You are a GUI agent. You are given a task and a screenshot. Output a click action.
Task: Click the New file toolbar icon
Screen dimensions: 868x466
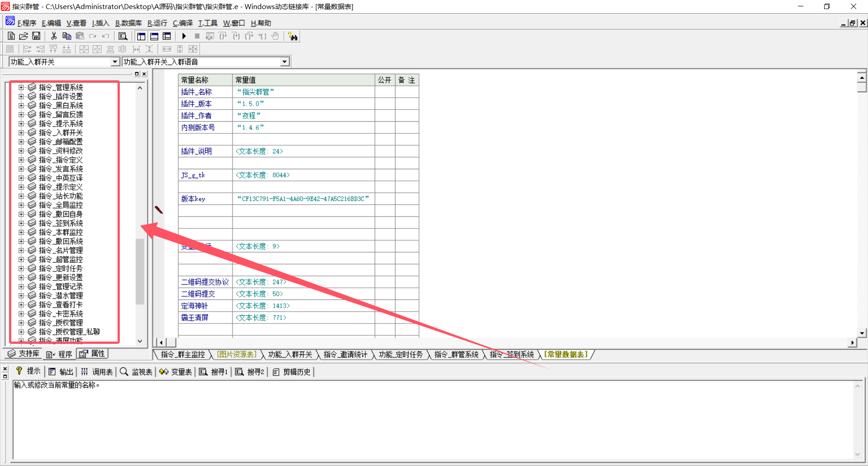click(11, 36)
